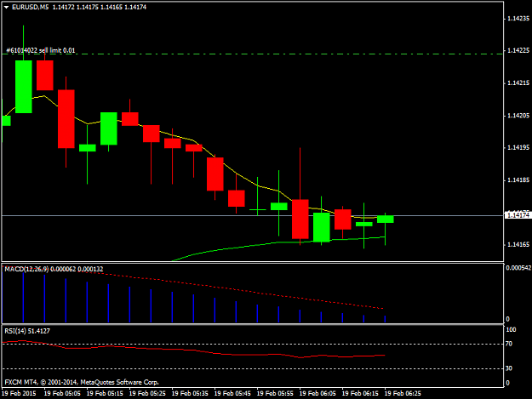Select the red RSI indicator line

(x=193, y=351)
